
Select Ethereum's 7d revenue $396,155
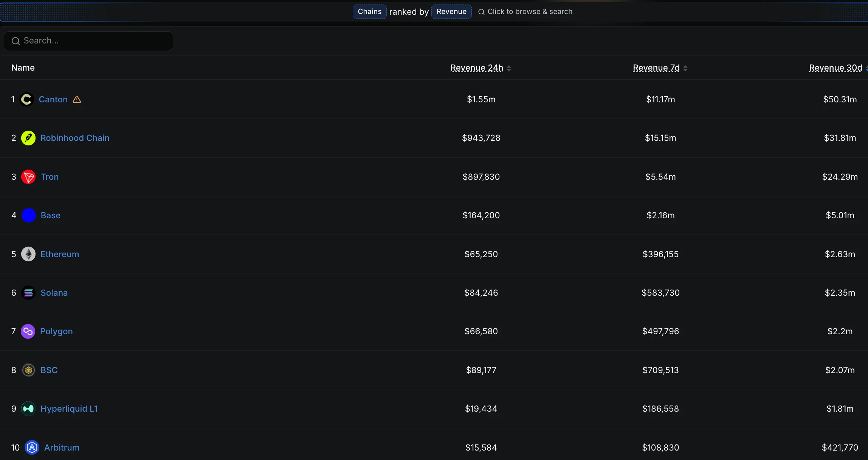click(x=660, y=254)
